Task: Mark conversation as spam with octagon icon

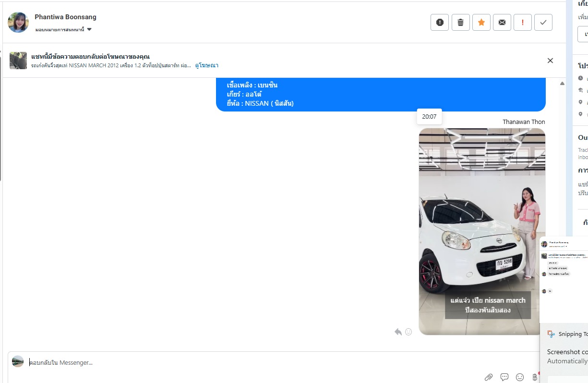Action: [x=440, y=22]
